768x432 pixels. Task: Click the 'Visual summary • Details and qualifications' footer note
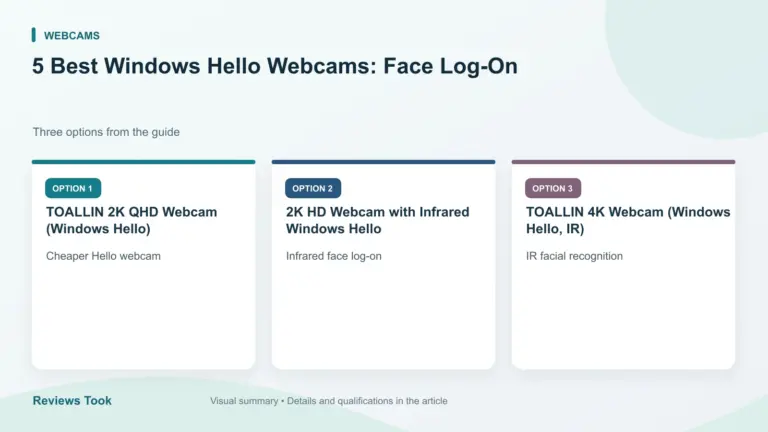(x=329, y=401)
